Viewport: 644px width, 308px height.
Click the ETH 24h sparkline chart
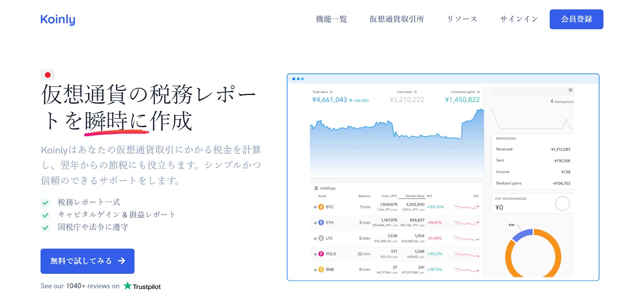coord(467,223)
